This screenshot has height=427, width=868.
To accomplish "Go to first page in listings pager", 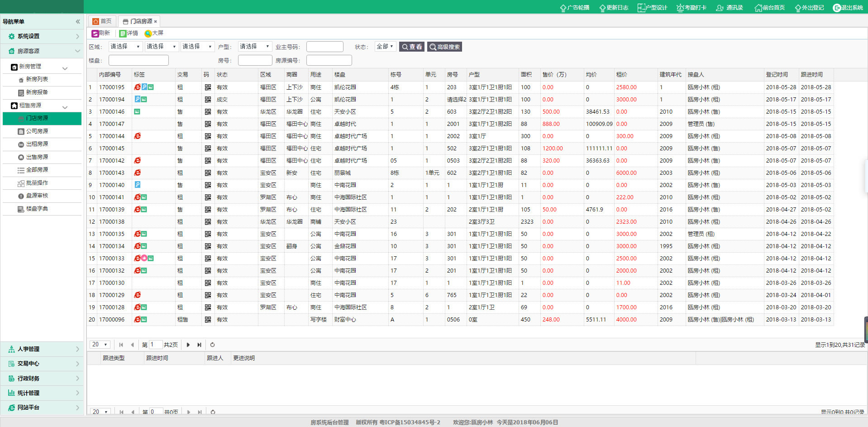I will point(121,345).
